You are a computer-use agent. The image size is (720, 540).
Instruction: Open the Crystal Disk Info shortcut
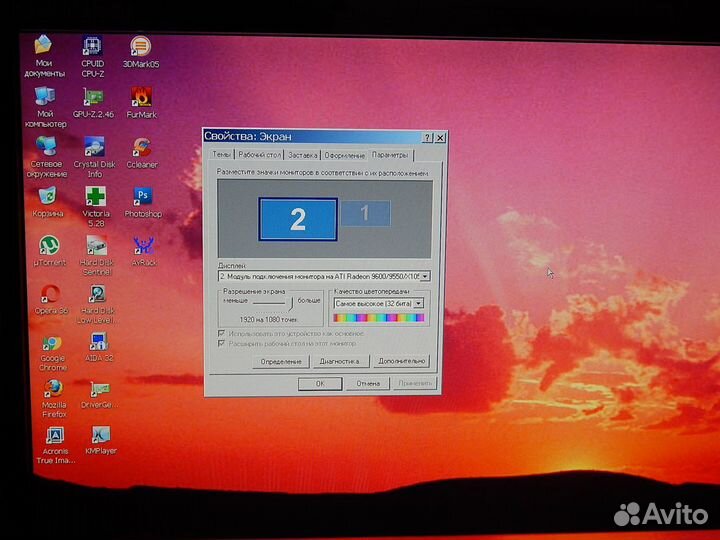[x=95, y=147]
